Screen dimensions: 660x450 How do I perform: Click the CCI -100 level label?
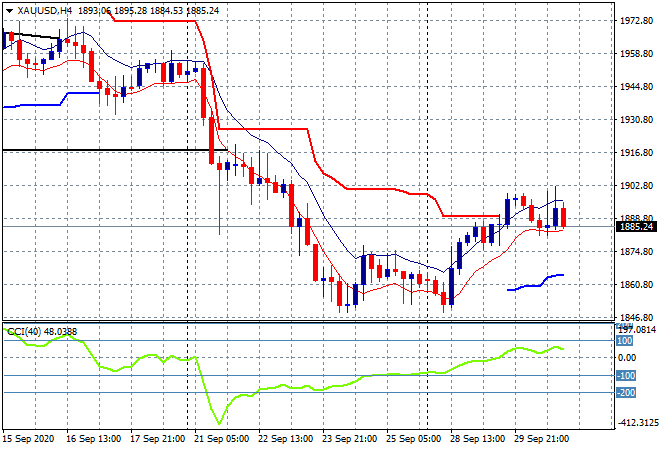(626, 375)
